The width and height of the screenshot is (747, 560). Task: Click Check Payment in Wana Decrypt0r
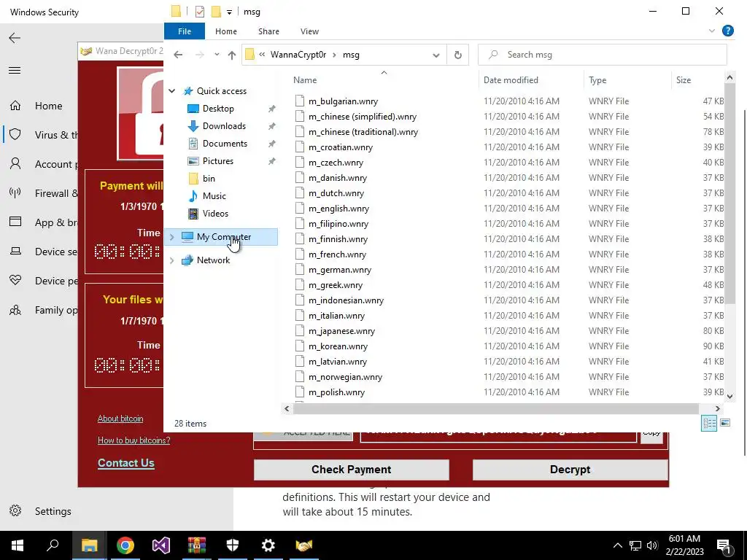[x=351, y=470]
